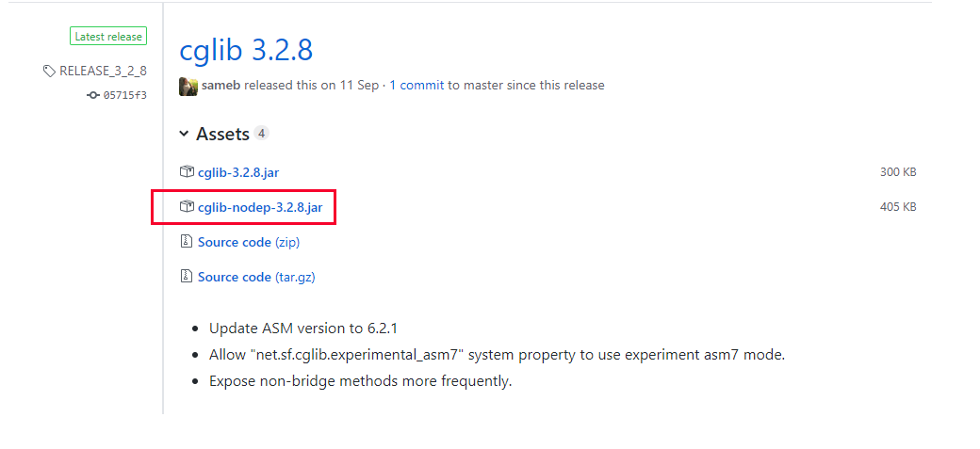This screenshot has height=449, width=980.
Task: Click the commit icon beside 05715f3
Action: [93, 96]
